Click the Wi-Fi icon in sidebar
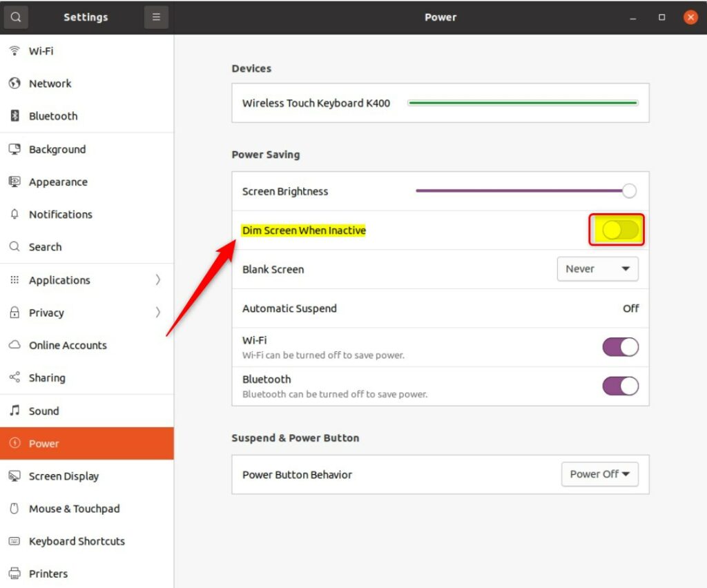This screenshot has height=588, width=707. 14,51
